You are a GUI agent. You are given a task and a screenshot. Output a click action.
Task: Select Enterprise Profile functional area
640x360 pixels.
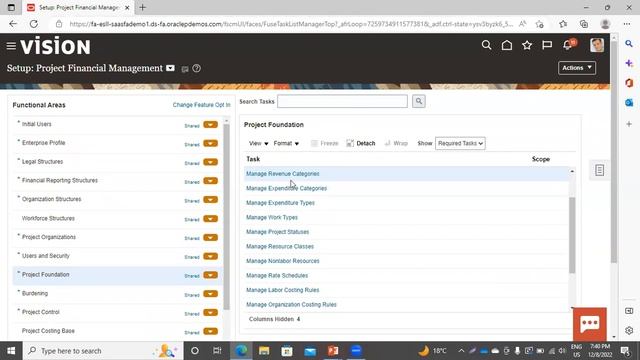[x=43, y=143]
